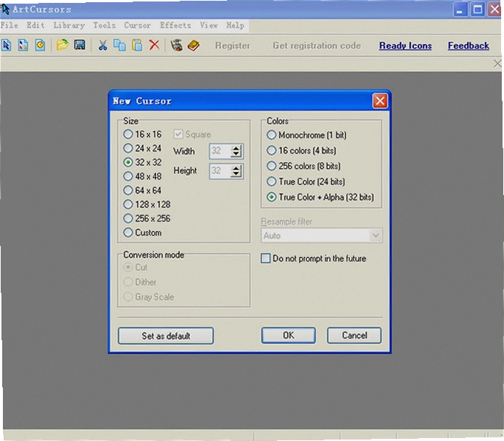Click the New Cursor toolbar icon
This screenshot has height=441, width=504.
pos(7,45)
